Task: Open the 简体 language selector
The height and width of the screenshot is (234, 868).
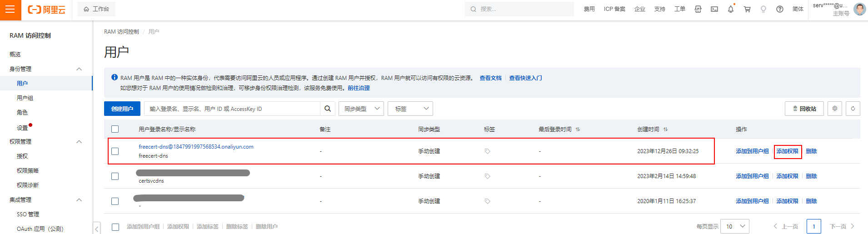Action: (798, 9)
